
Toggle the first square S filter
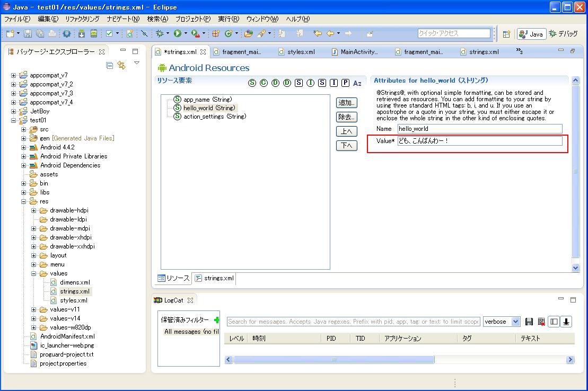pyautogui.click(x=299, y=83)
